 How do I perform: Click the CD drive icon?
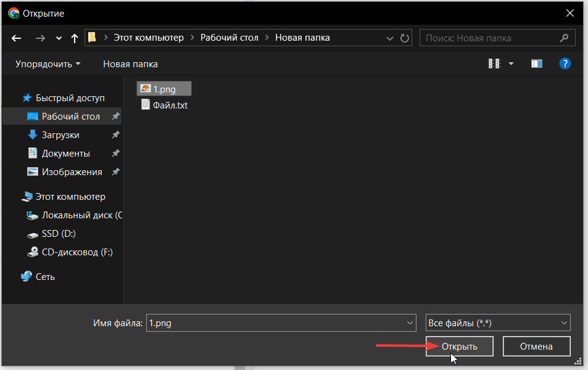(x=33, y=252)
